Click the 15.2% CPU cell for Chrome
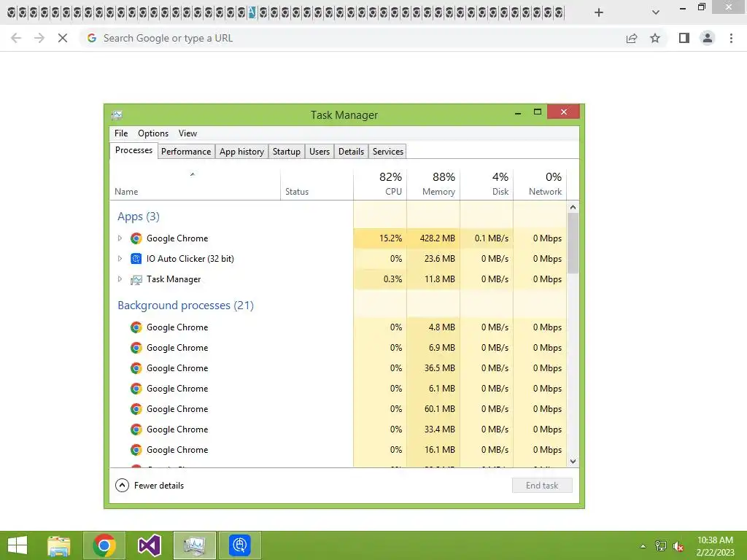The image size is (747, 560). [x=380, y=238]
